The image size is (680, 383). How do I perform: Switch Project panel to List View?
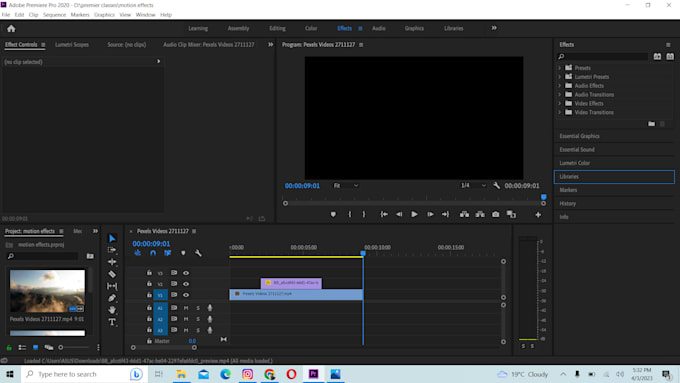22,347
